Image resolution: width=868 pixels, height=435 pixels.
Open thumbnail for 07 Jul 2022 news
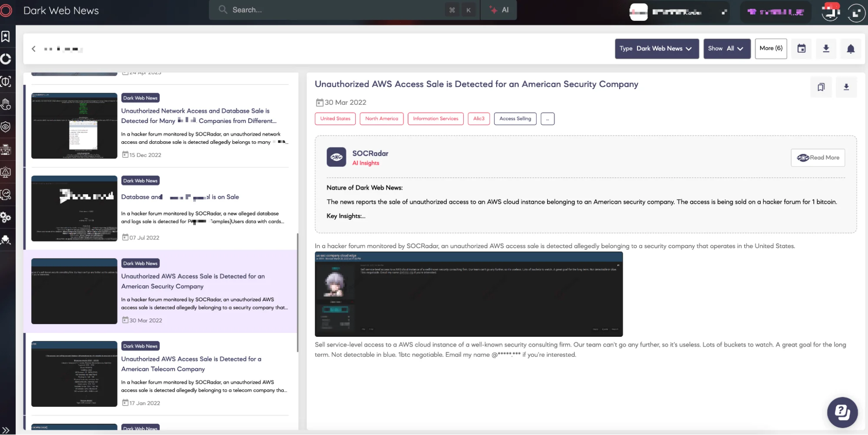pyautogui.click(x=74, y=208)
